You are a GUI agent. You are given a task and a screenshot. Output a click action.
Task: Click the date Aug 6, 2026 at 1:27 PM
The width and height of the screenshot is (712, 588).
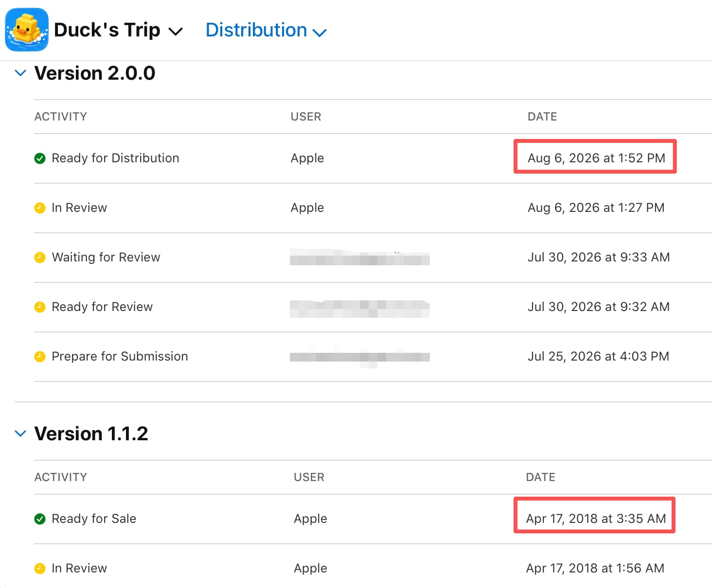(x=596, y=208)
